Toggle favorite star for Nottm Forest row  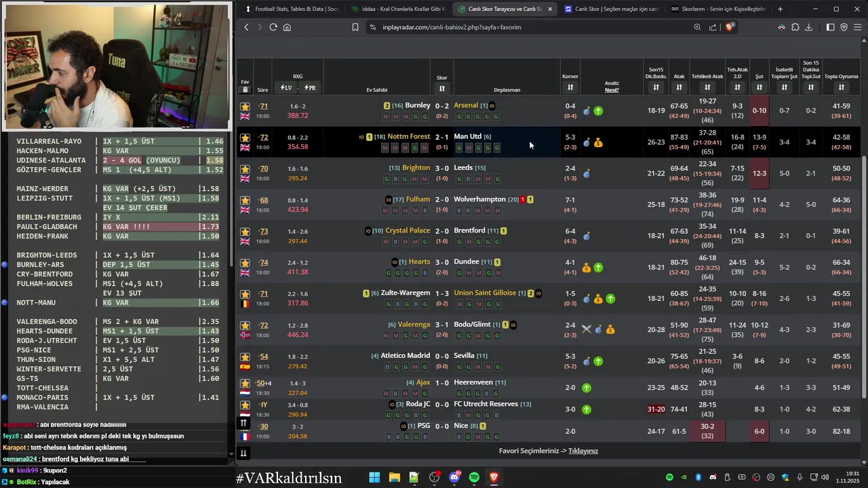[x=245, y=138]
